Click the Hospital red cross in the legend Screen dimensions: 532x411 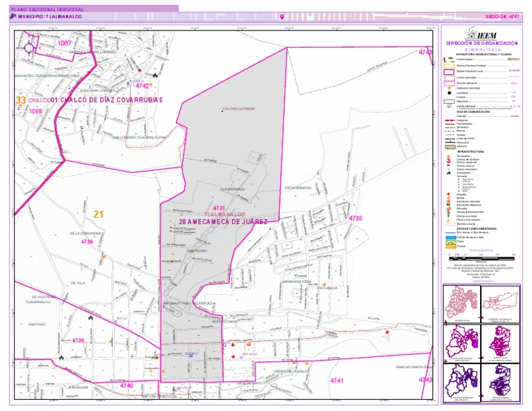click(449, 195)
